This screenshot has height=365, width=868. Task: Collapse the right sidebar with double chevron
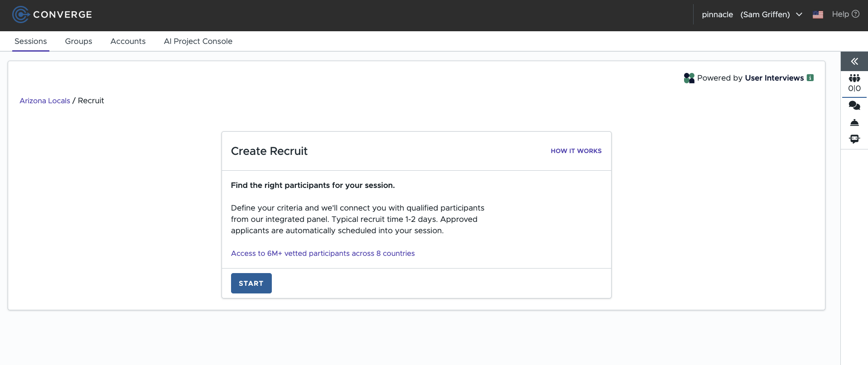click(854, 62)
